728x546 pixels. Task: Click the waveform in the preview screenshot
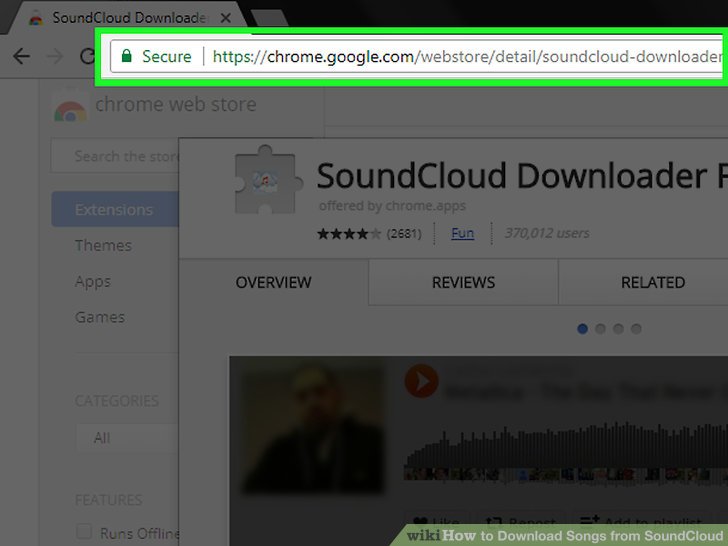click(x=566, y=448)
